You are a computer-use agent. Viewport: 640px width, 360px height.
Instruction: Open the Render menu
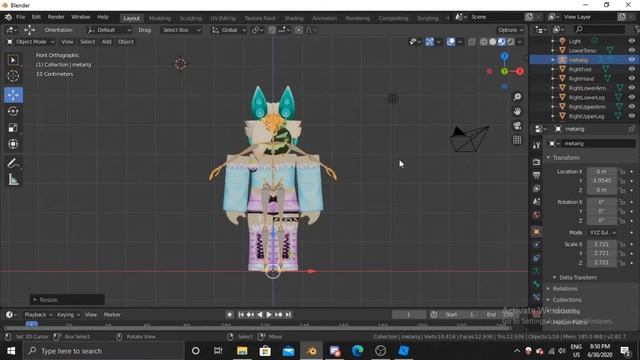(56, 17)
